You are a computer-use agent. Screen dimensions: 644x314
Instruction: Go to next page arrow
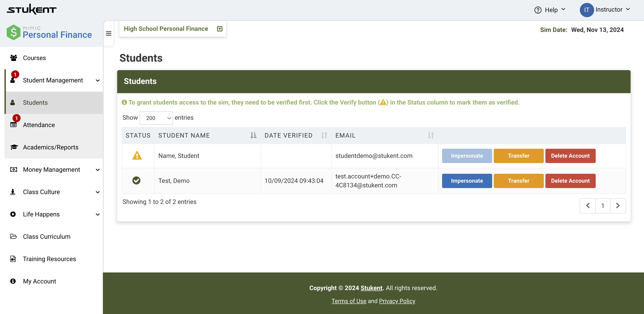pyautogui.click(x=618, y=206)
